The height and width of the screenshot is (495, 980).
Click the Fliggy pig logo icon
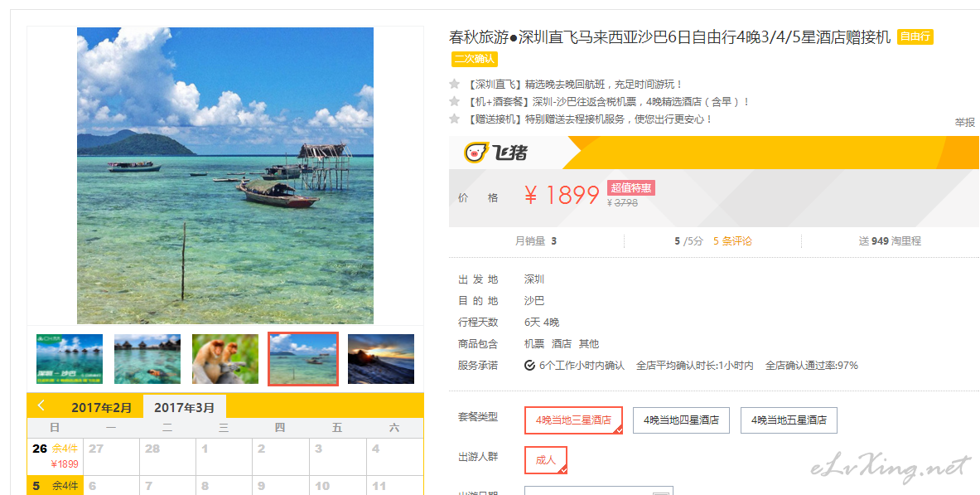(475, 152)
